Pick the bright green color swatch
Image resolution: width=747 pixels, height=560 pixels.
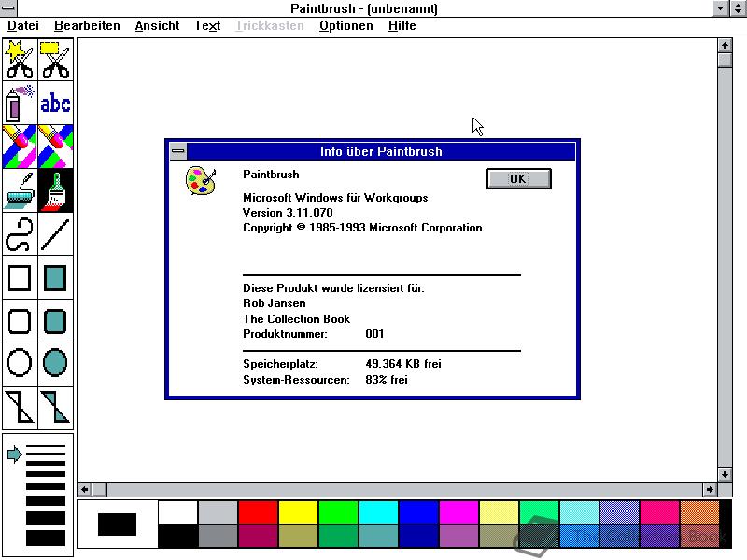(x=338, y=511)
